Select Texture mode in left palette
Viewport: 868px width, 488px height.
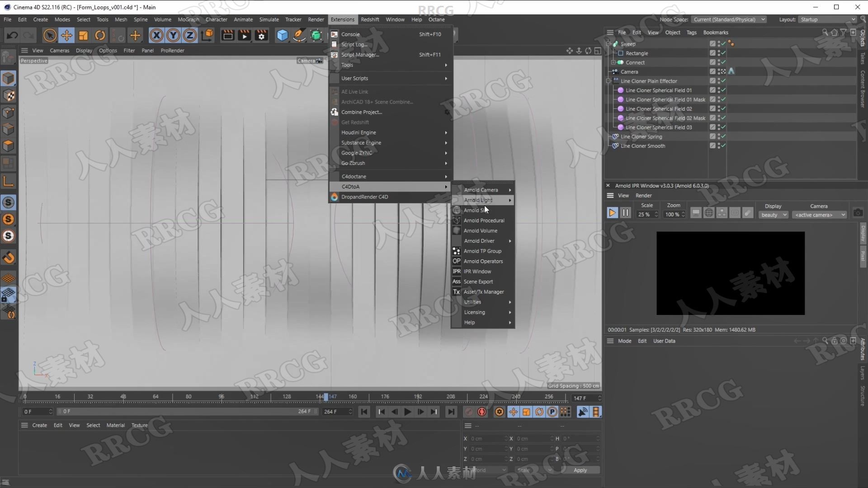click(x=8, y=95)
